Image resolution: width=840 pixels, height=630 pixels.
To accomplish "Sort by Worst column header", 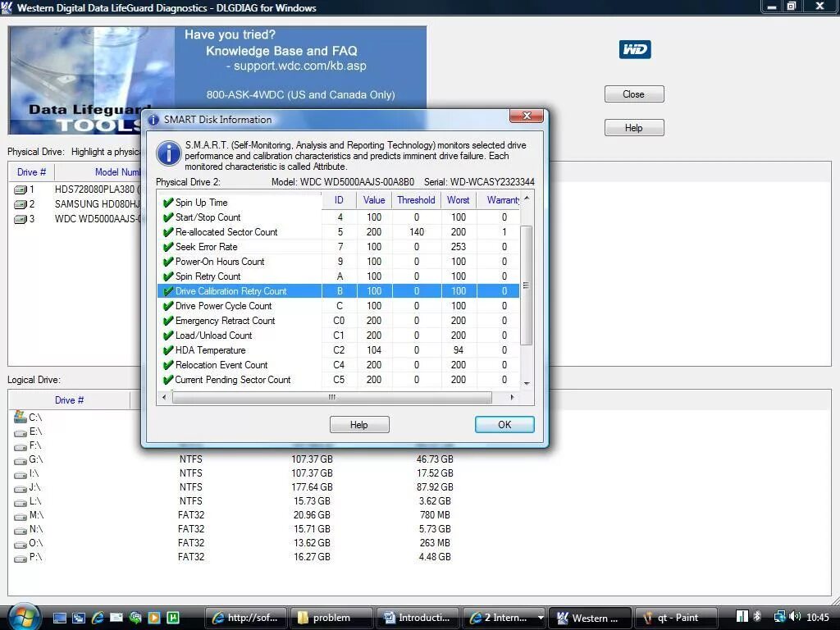I will tap(458, 200).
